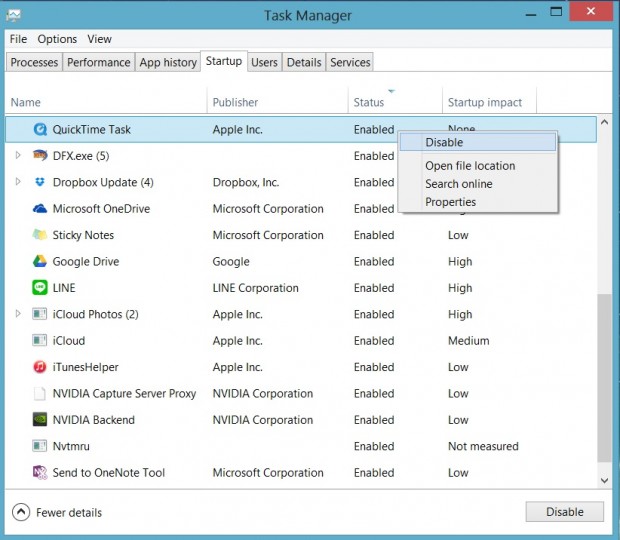Click the scrollbar down arrow
The width and height of the screenshot is (620, 540).
tap(605, 480)
